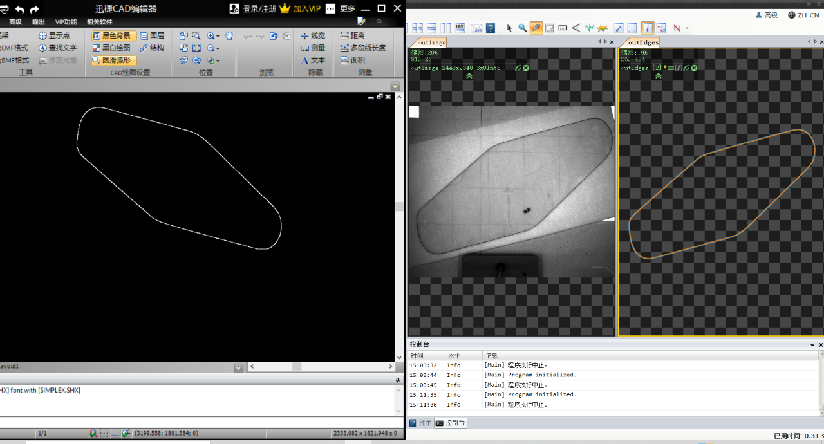Open the 高级 ribbon tab in CAD editor

[15, 22]
